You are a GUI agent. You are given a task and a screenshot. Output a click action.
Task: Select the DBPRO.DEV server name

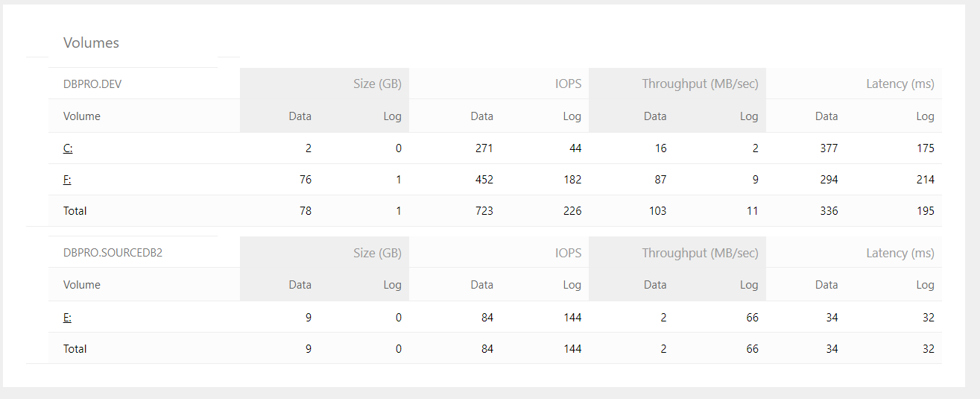pyautogui.click(x=92, y=84)
